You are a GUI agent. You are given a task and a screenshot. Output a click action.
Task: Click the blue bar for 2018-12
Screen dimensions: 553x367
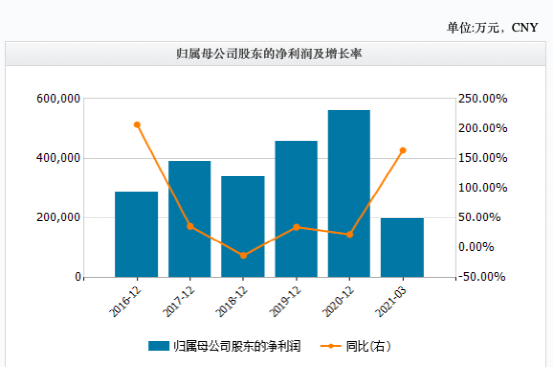tap(243, 227)
